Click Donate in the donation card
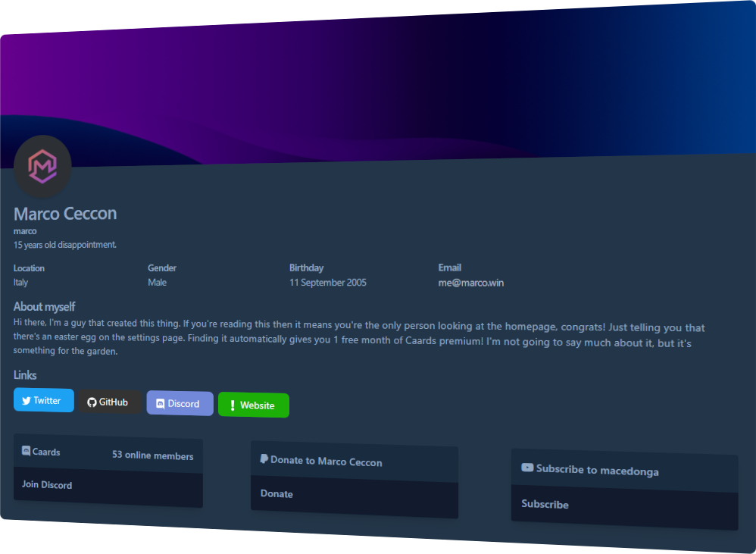This screenshot has width=756, height=554. (x=276, y=493)
